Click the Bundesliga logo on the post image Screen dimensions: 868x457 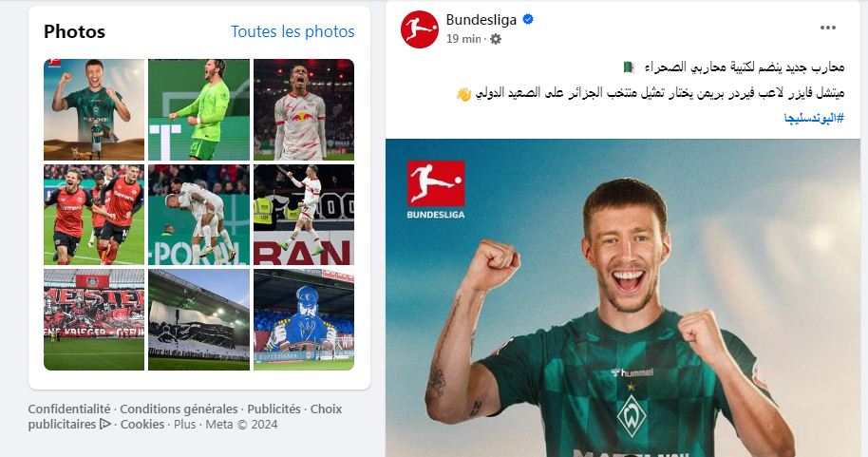(x=436, y=189)
